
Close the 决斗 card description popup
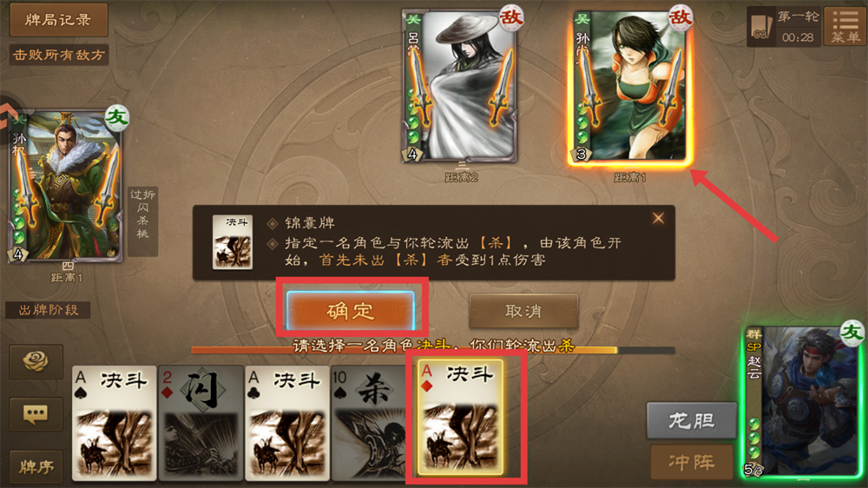click(x=658, y=218)
